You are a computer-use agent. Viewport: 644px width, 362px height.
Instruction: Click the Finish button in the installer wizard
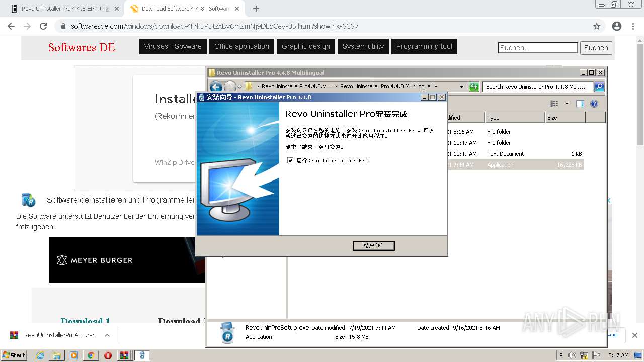[374, 245]
